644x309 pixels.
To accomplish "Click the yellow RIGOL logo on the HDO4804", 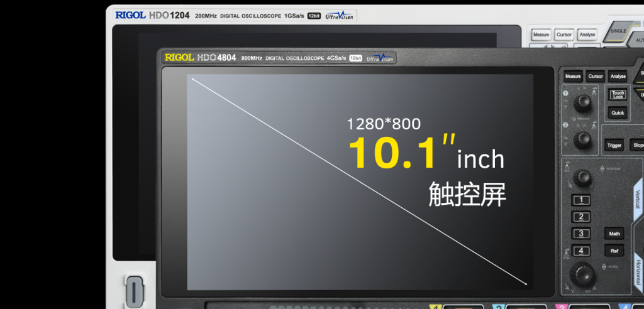I will (x=179, y=58).
